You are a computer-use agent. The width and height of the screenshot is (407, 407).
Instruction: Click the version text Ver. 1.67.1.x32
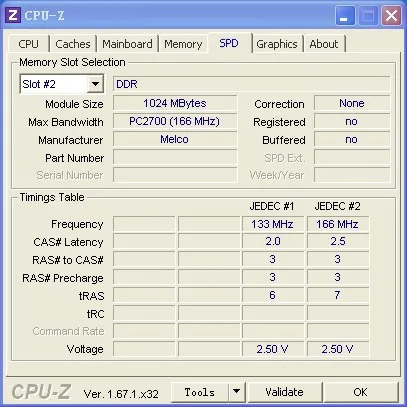click(x=121, y=394)
